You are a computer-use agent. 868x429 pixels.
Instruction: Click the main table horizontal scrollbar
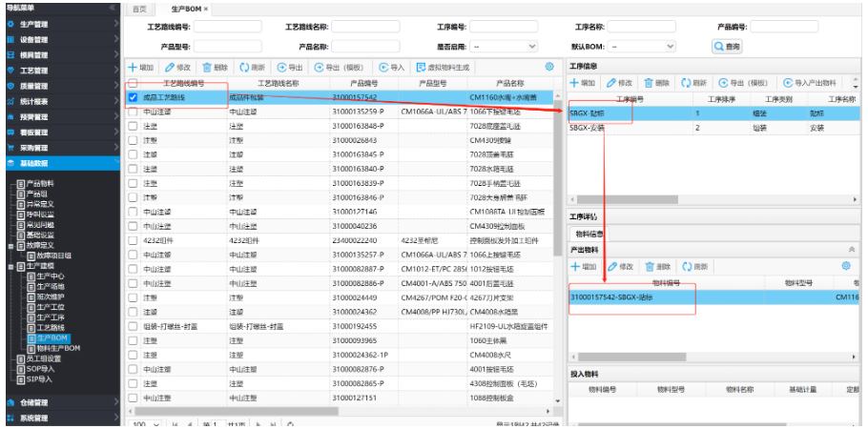click(237, 411)
